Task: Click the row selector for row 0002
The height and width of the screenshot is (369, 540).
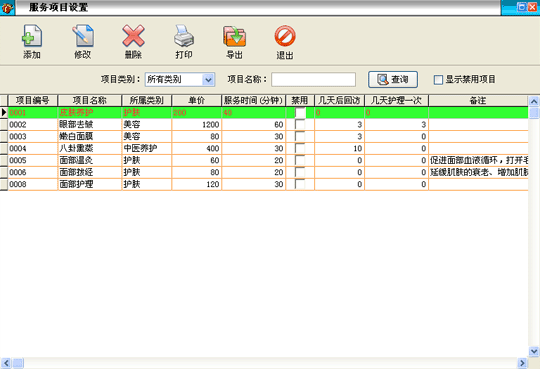Action: coord(4,124)
